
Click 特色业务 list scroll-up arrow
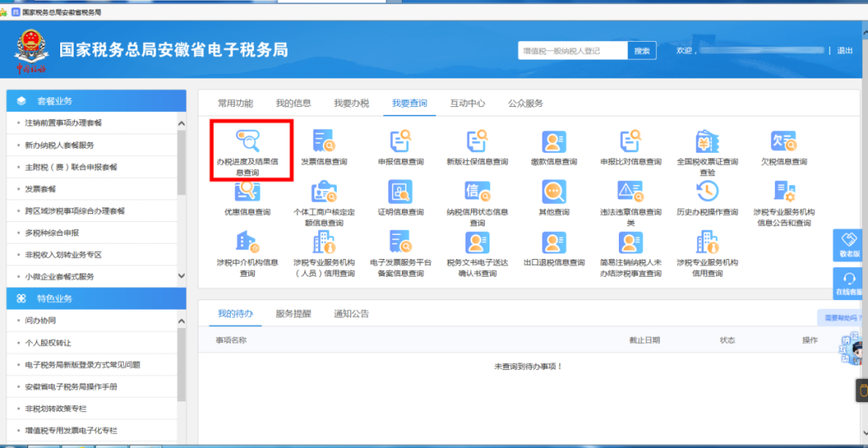point(182,321)
